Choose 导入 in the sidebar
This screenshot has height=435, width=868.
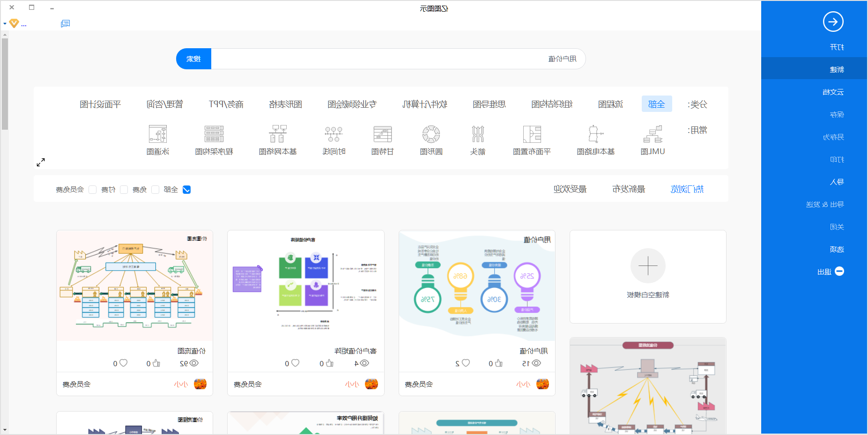point(837,182)
